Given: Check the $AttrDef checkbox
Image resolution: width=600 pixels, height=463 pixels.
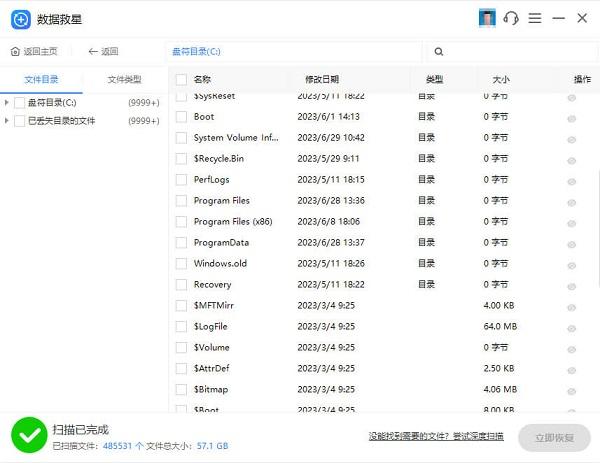Looking at the screenshot, I should click(x=181, y=368).
